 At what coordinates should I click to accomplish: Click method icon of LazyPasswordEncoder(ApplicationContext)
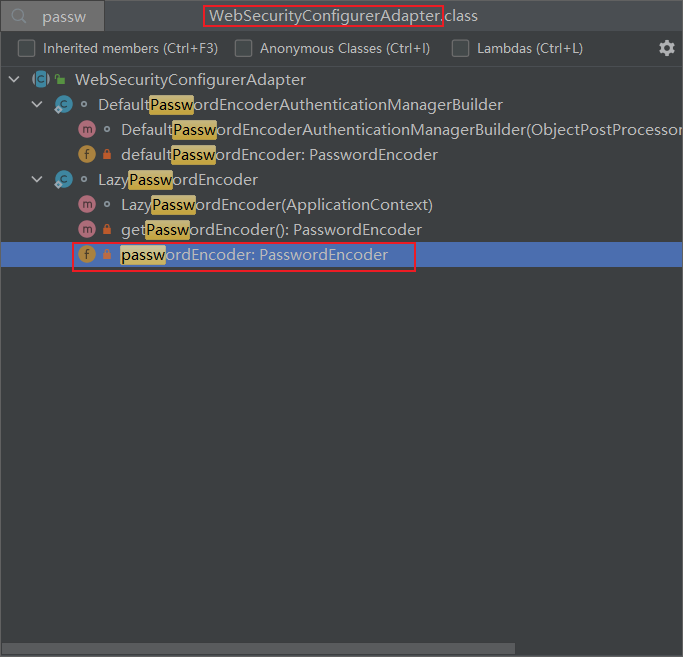coord(87,204)
